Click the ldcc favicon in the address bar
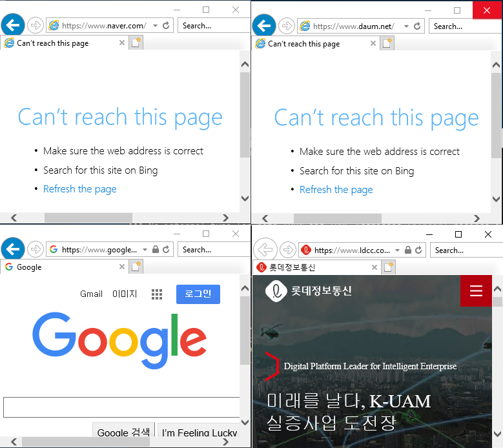This screenshot has height=448, width=503. click(306, 250)
